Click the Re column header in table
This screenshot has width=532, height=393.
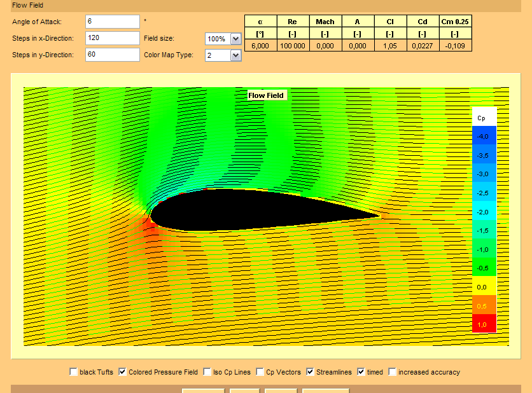tap(293, 22)
